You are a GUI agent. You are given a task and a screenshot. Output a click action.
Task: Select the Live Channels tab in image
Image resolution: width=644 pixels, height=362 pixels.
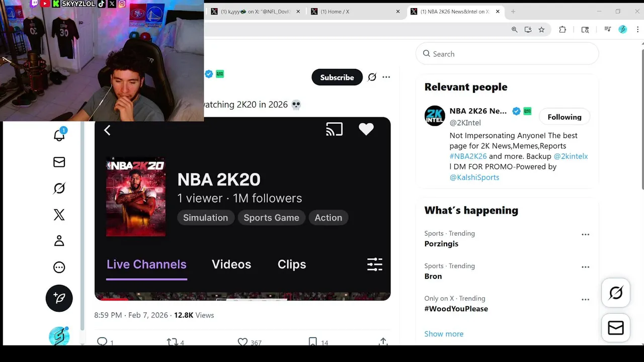[x=146, y=264]
